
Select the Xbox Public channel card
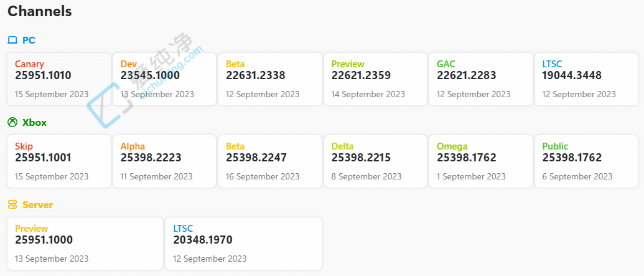tap(586, 161)
